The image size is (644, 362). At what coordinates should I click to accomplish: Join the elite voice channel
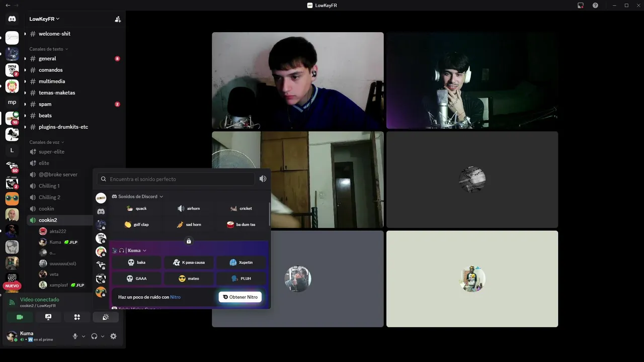44,163
